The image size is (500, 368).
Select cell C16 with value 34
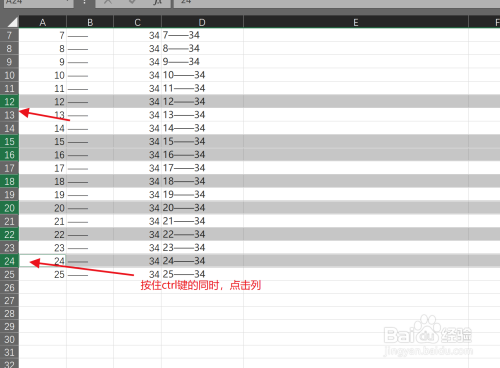137,155
